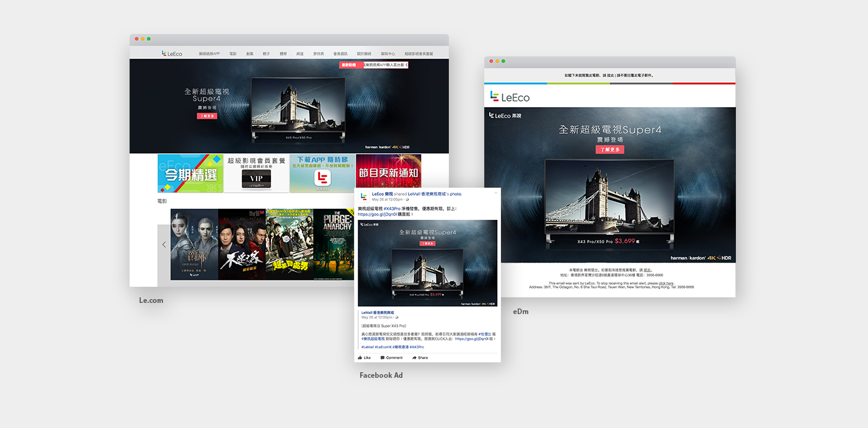This screenshot has width=868, height=428.
Task: Click the Le.com window green maximize button
Action: [x=149, y=39]
